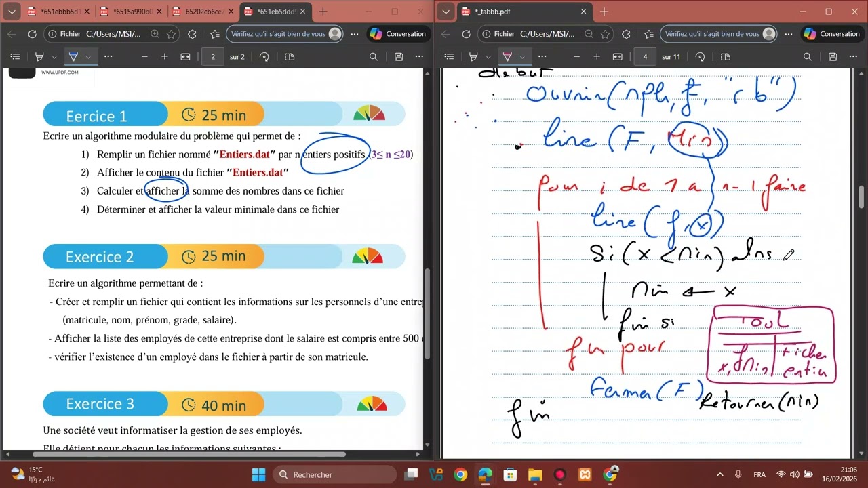
Task: Click vertical scrollbar of left PDF
Action: (x=427, y=314)
